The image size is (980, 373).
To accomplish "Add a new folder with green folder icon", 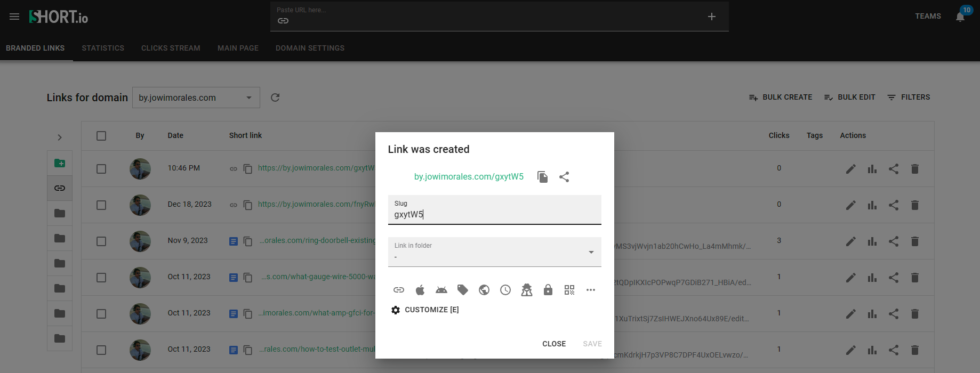I will click(60, 163).
